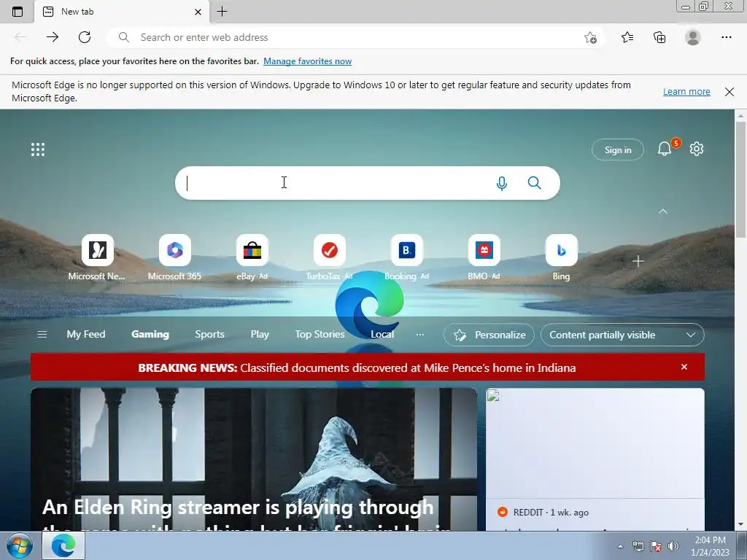Screen dimensions: 747x560
Task: Collapse quick links with up chevron
Action: click(662, 211)
